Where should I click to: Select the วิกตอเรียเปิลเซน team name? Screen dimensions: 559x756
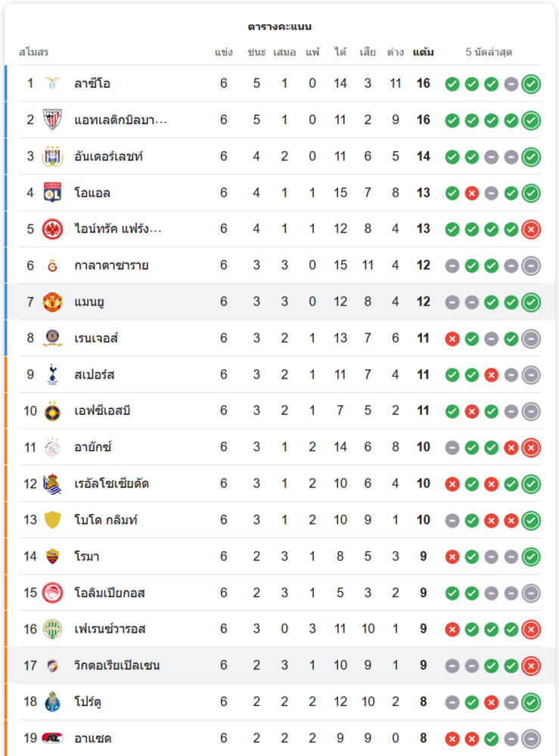(x=116, y=665)
